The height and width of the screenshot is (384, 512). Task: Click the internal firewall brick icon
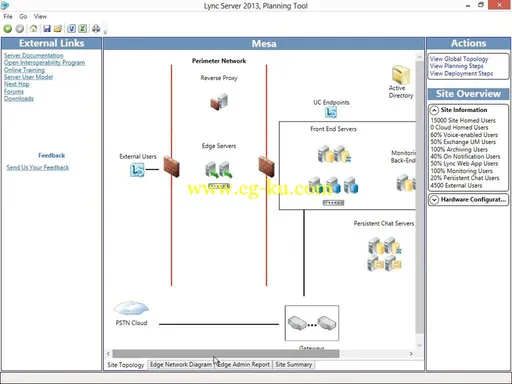click(x=267, y=166)
